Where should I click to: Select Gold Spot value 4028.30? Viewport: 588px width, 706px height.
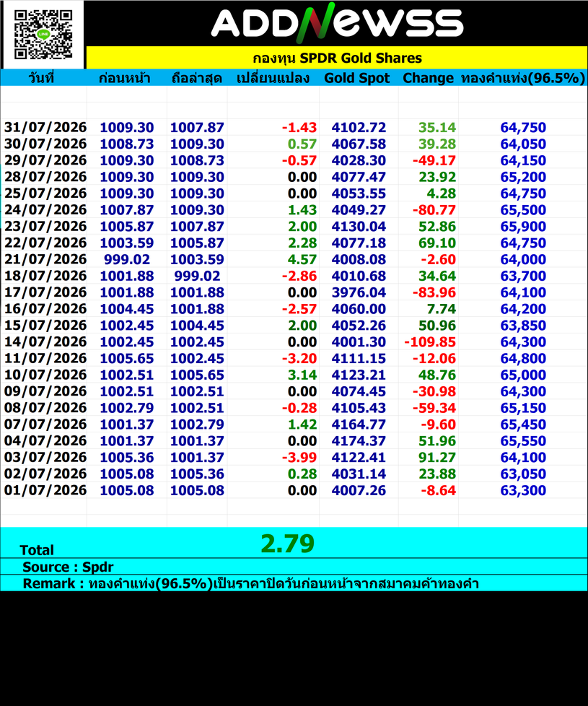(359, 160)
